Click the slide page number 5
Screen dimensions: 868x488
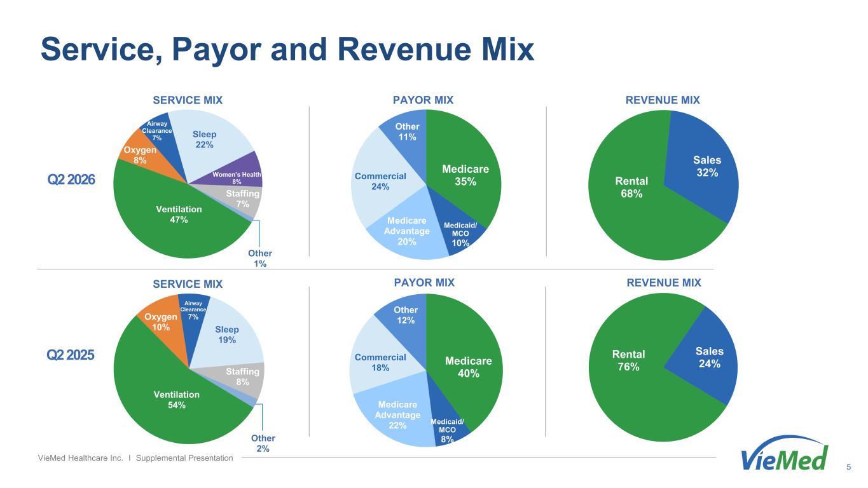(x=849, y=468)
